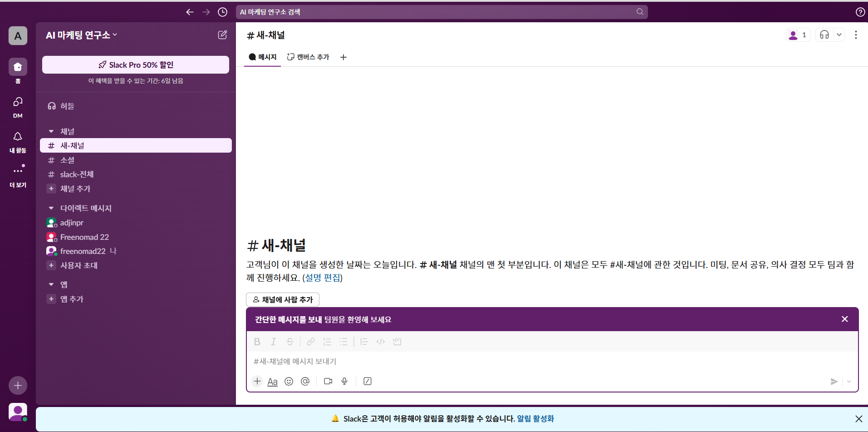Viewport: 868px width, 432px height.
Task: Click round plus button at rail bottom
Action: click(18, 386)
